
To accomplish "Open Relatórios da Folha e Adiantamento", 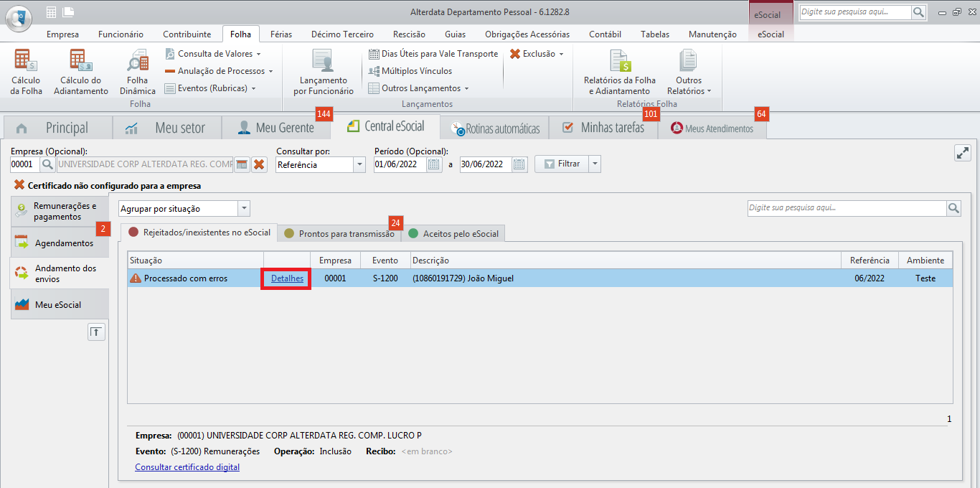I will [620, 72].
